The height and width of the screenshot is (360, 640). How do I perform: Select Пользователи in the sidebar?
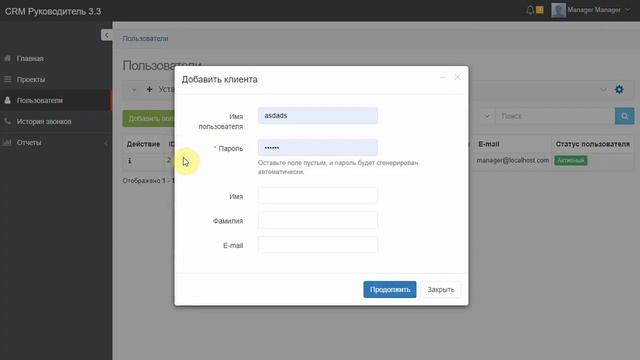coord(56,100)
